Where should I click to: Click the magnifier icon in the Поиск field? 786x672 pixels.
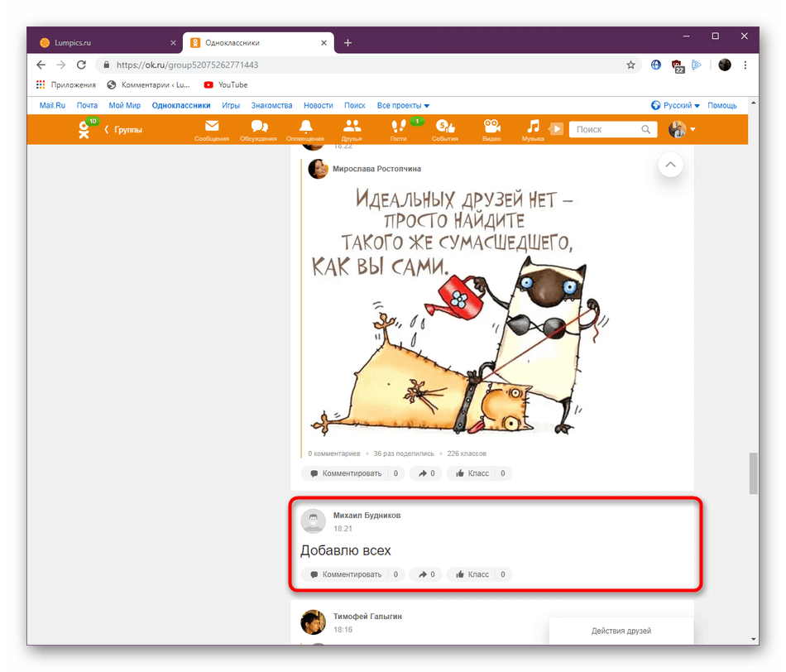(645, 129)
